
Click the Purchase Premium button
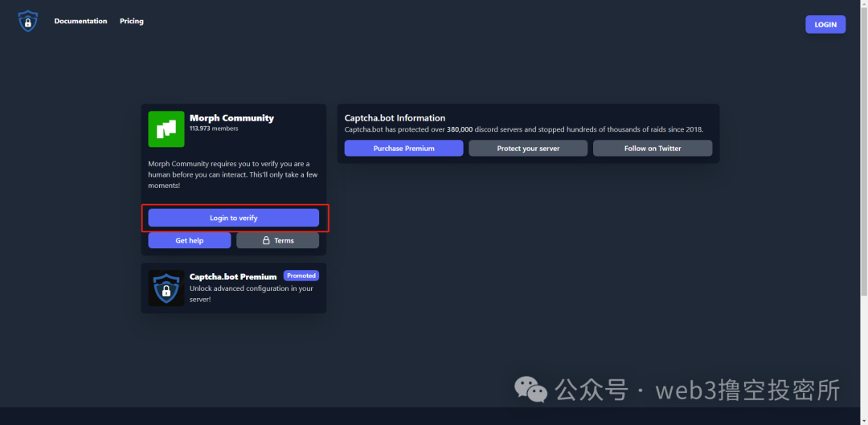[403, 149]
